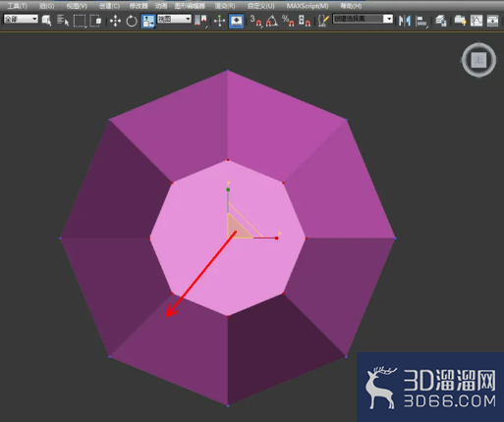
Task: Click the Align tool icon
Action: (421, 22)
